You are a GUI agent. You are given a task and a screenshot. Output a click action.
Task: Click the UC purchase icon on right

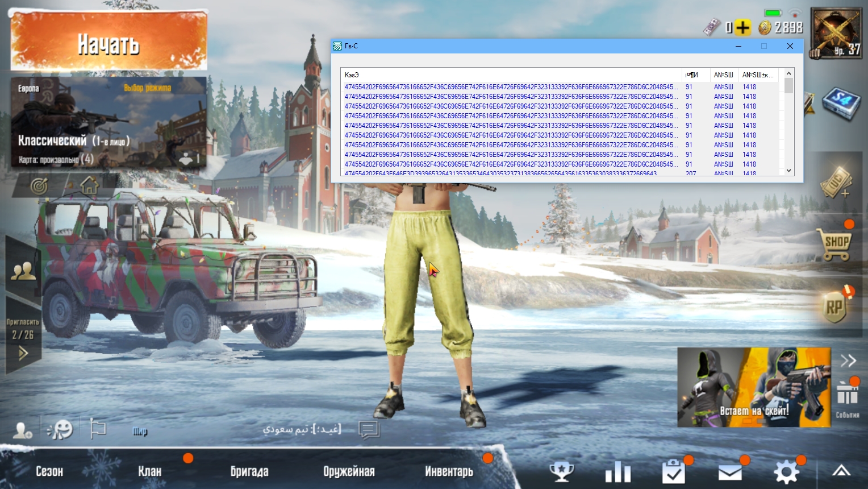point(836,183)
